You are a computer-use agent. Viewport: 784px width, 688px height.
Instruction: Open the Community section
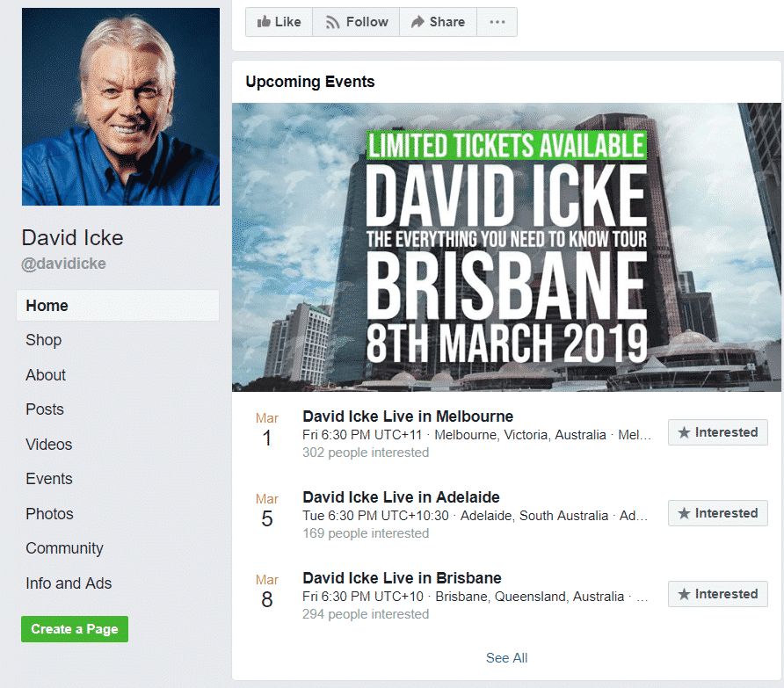point(64,548)
